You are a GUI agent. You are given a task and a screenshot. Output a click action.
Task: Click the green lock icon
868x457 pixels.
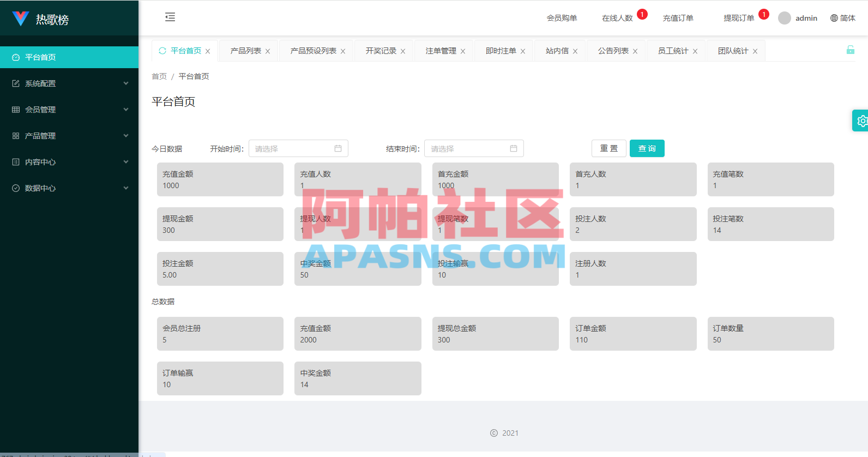click(851, 50)
